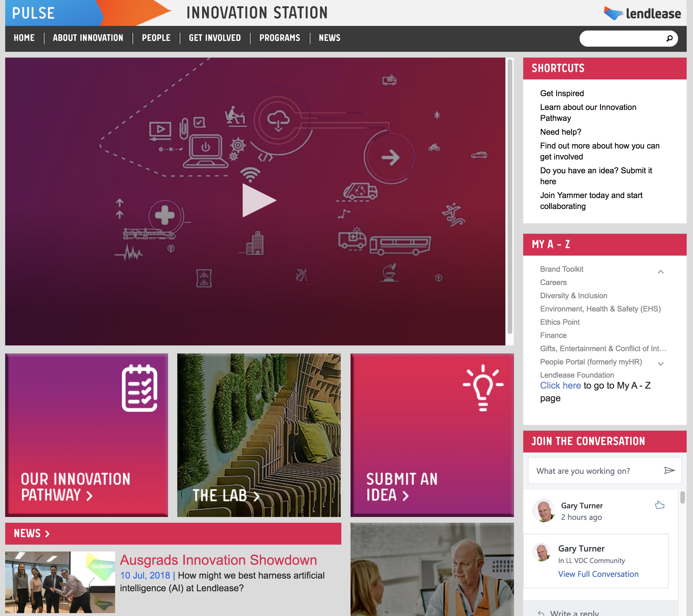This screenshot has width=693, height=616.
Task: Open Gifts, Entertainment & Conflict of Int… link
Action: tap(603, 349)
